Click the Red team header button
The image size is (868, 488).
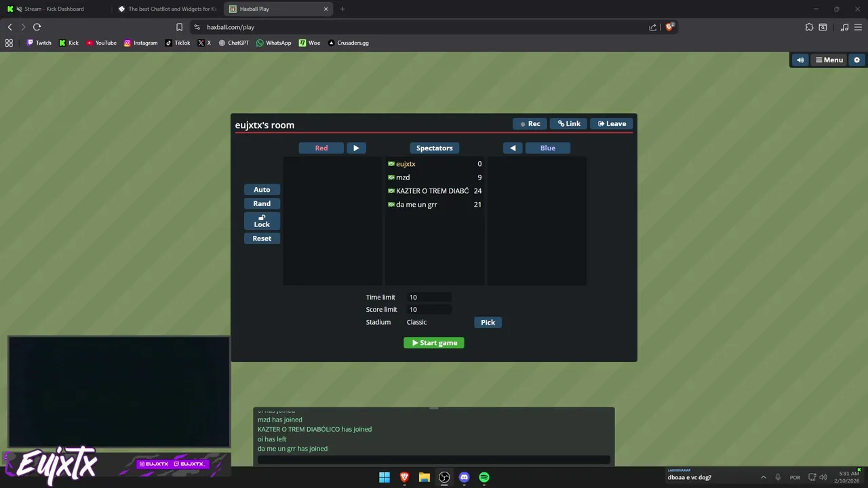321,148
